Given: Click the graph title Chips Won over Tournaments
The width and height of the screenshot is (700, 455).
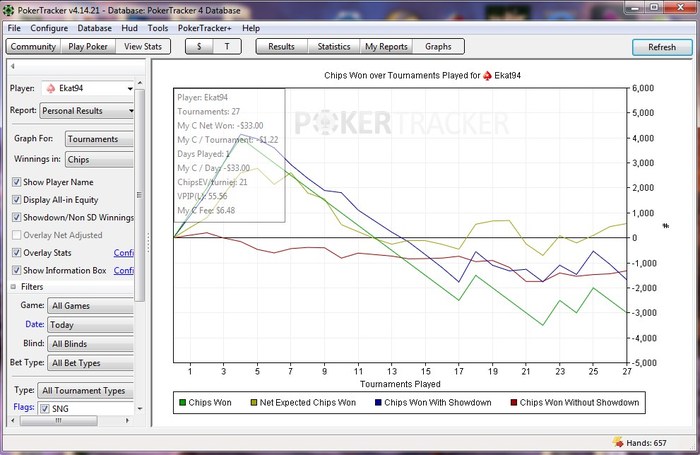Looking at the screenshot, I should 422,75.
